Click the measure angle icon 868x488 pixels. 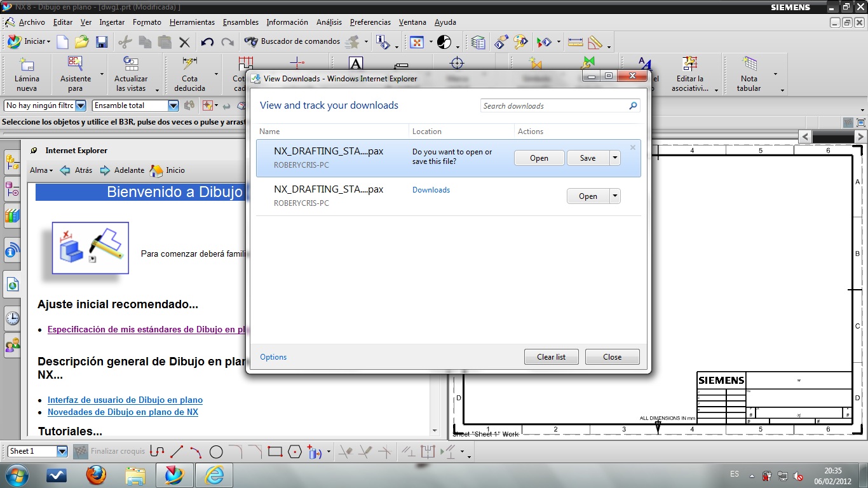coord(595,42)
